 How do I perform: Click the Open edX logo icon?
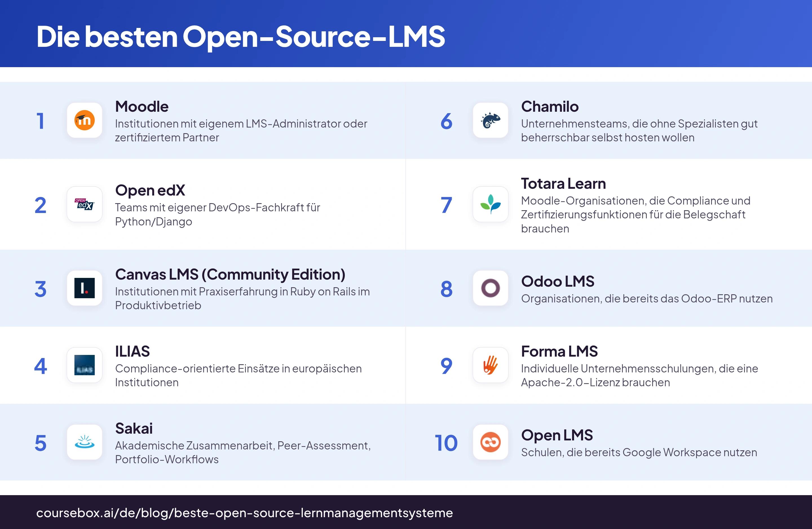tap(85, 204)
